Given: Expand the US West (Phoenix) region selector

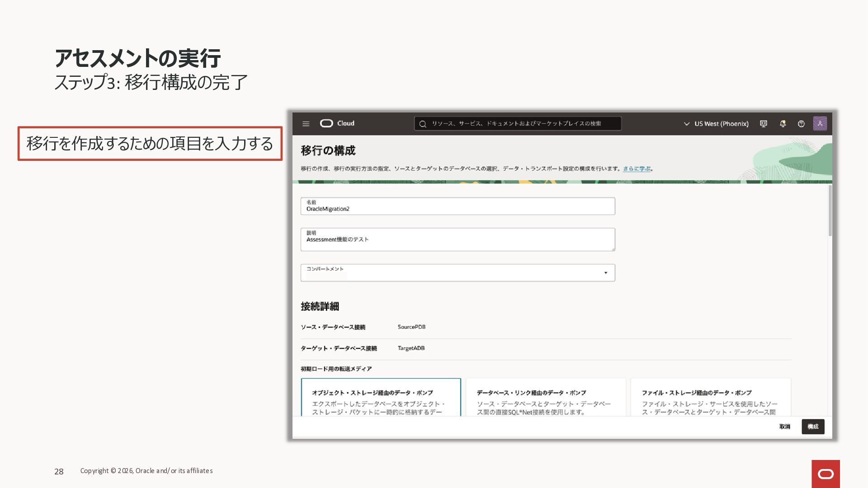Looking at the screenshot, I should click(x=716, y=124).
